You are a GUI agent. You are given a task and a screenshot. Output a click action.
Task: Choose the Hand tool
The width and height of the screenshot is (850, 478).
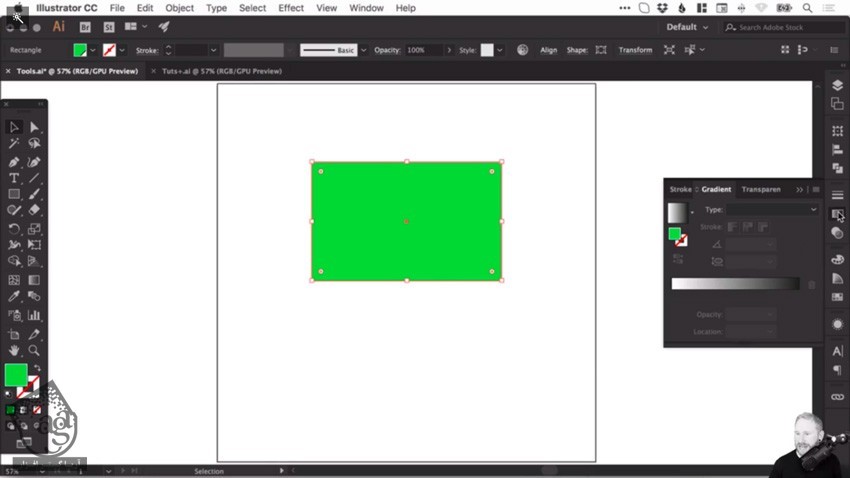14,351
